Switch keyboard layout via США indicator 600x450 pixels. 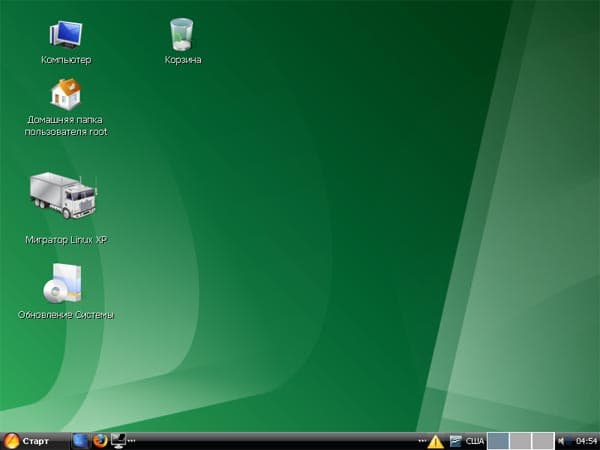point(475,442)
